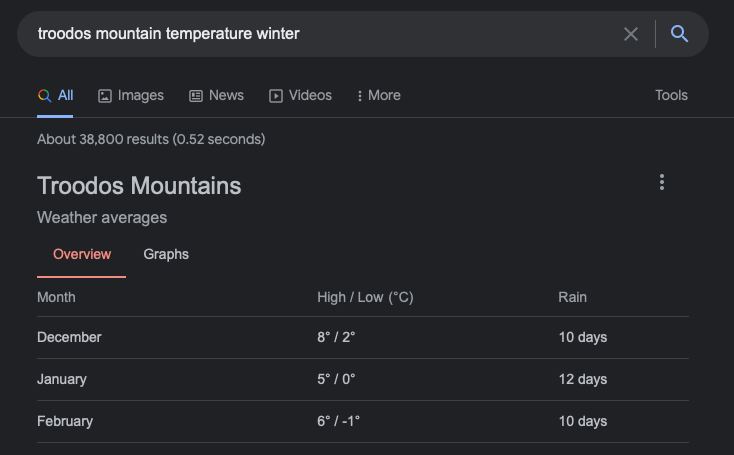Click the colorful All search icon

pyautogui.click(x=44, y=95)
